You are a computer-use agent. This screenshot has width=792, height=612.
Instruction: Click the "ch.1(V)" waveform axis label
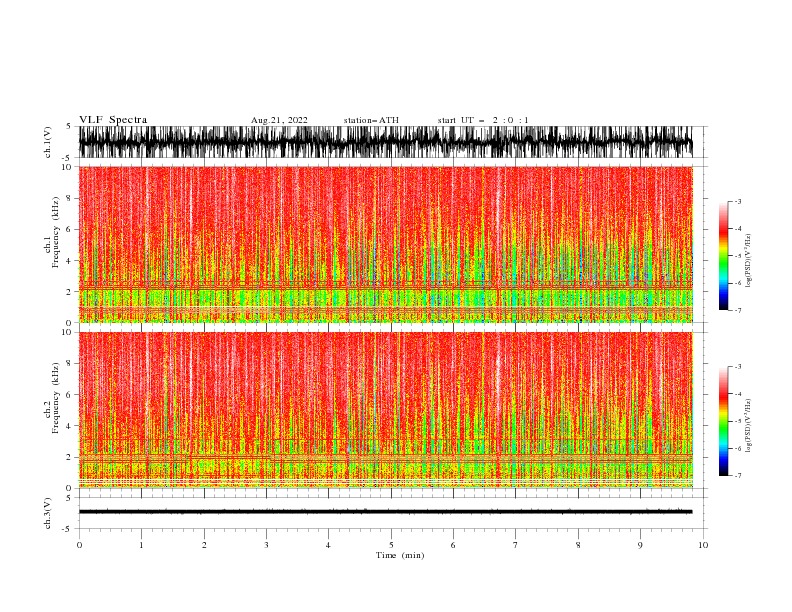coord(48,142)
